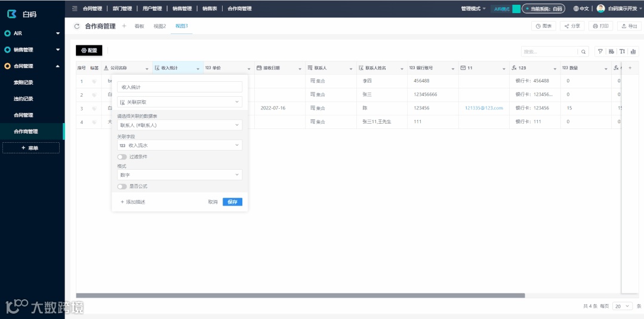Viewport: 644px width, 319px height.
Task: Click the 保存 save button
Action: click(232, 202)
